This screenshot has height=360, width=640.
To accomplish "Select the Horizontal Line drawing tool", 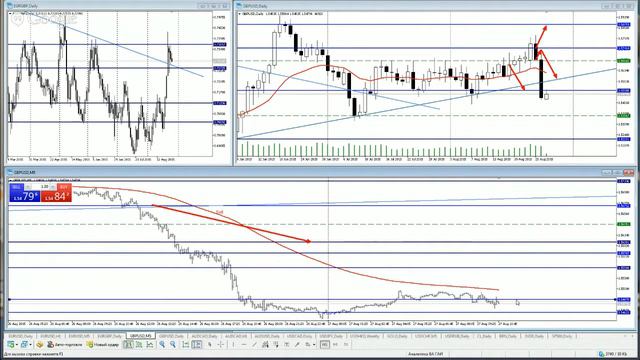I will (x=244, y=344).
